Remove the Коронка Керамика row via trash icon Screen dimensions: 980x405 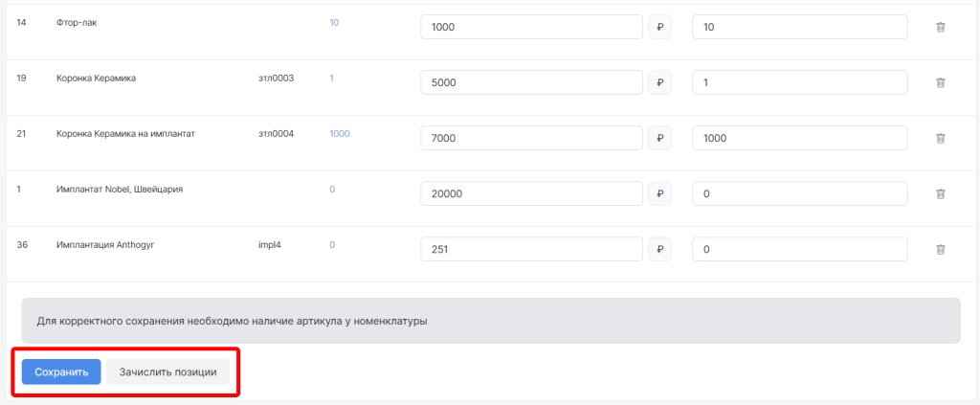pos(940,83)
